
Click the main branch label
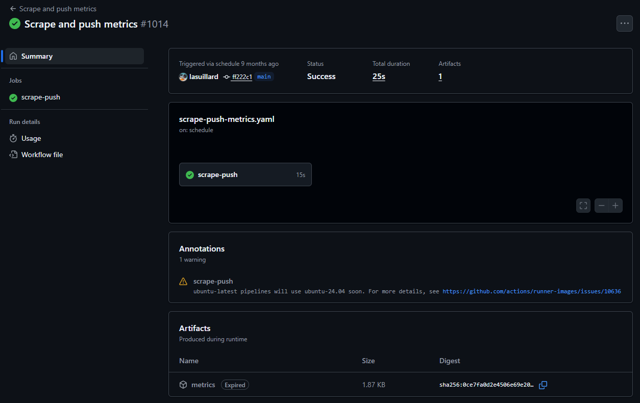pos(264,77)
